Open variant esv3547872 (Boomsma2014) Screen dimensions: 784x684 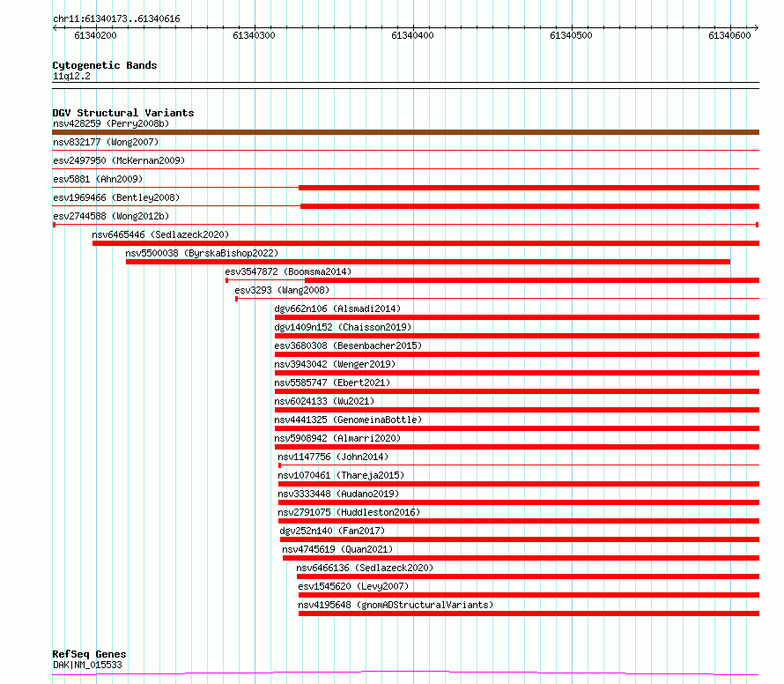click(288, 271)
